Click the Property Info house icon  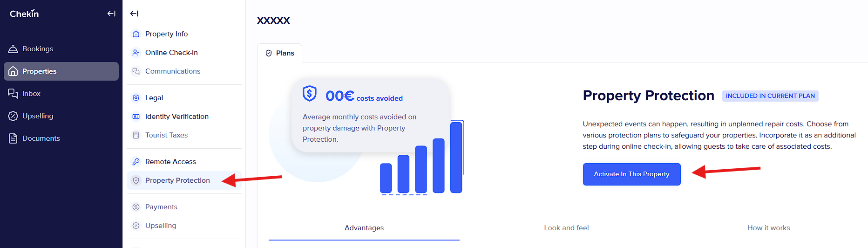click(136, 34)
